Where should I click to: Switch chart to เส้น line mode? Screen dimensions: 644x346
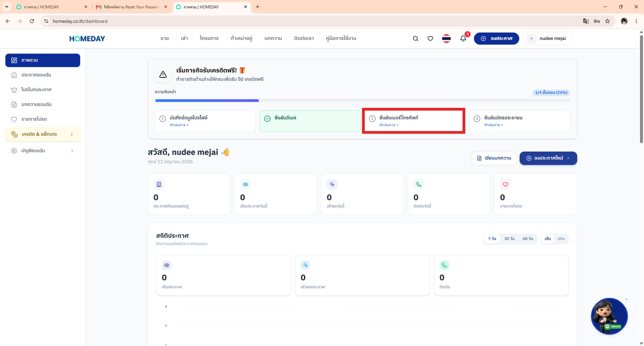tap(548, 239)
